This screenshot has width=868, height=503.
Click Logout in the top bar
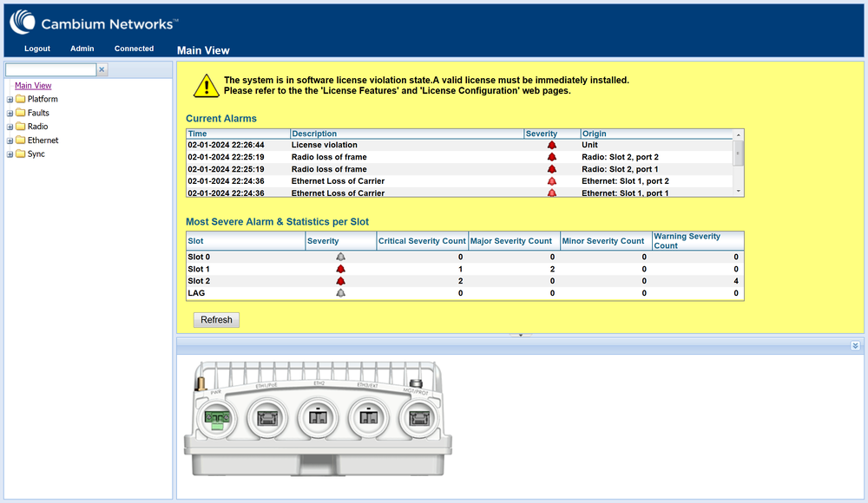pos(37,49)
